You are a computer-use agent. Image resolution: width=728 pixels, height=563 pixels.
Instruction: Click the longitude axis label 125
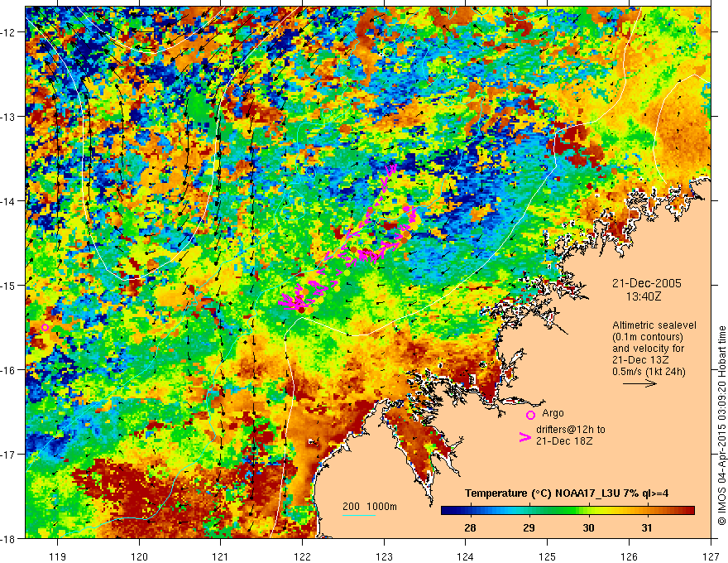point(548,556)
